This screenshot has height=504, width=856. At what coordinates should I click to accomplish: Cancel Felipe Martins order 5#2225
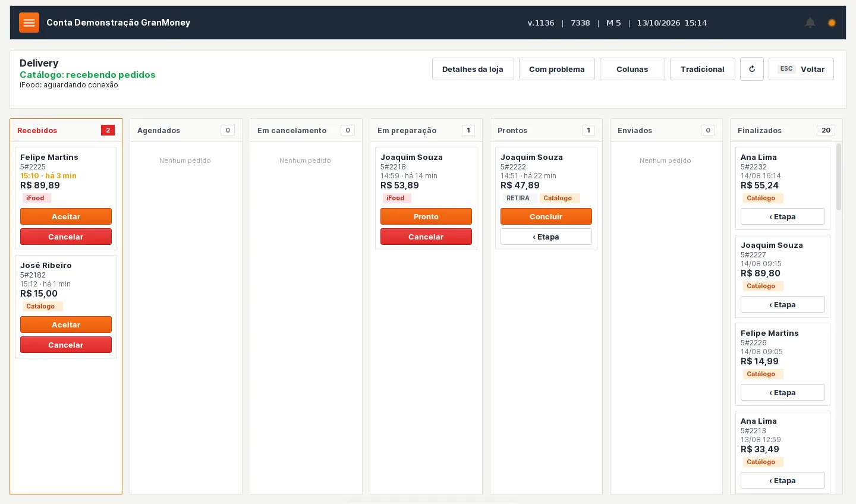click(66, 237)
